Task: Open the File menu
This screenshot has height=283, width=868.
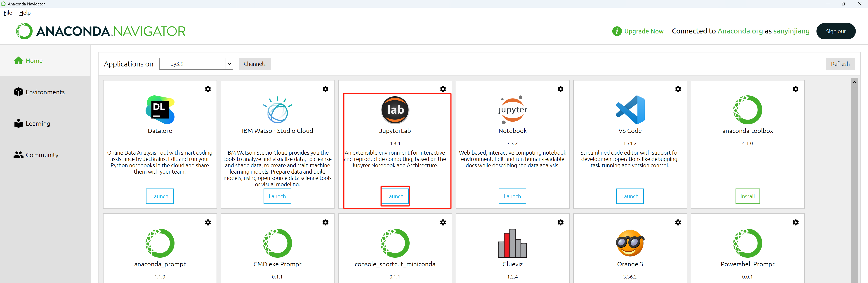Action: pyautogui.click(x=8, y=13)
